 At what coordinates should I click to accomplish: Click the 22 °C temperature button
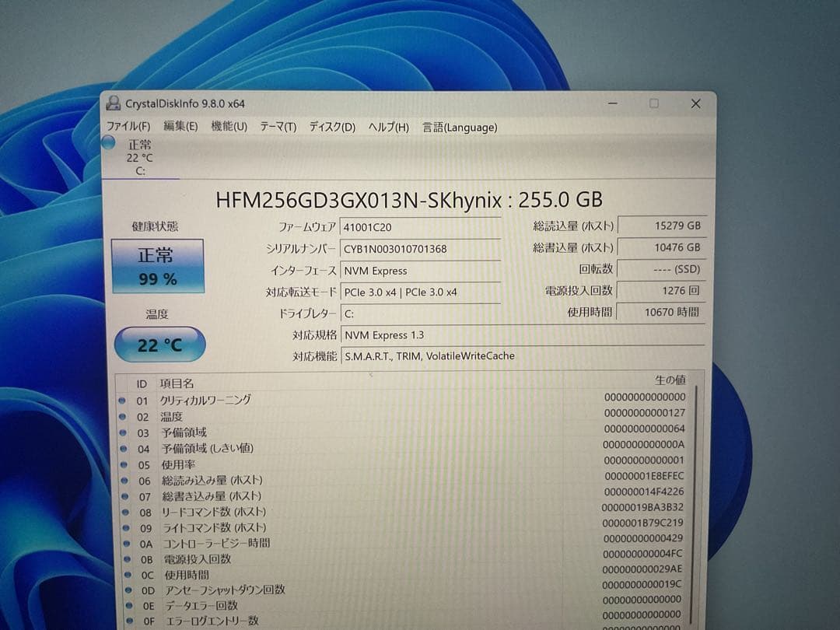point(159,345)
